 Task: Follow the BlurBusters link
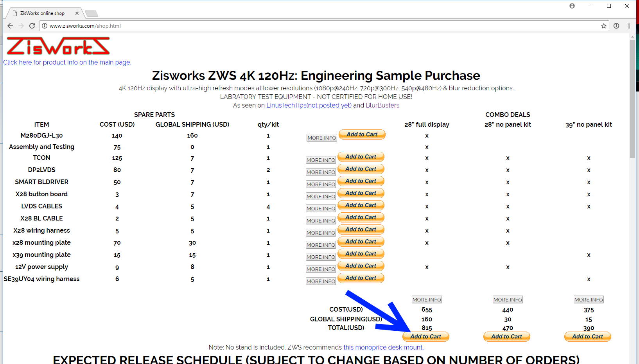click(x=382, y=105)
